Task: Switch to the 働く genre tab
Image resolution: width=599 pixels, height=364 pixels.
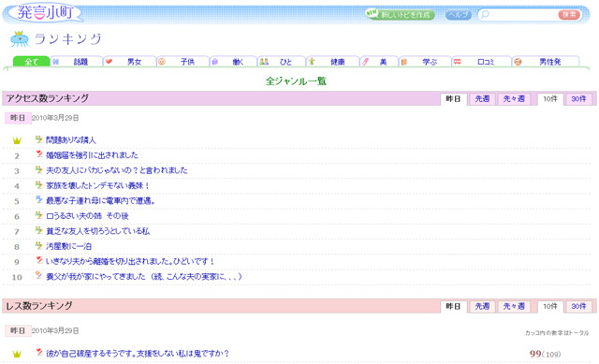Action: click(x=233, y=62)
